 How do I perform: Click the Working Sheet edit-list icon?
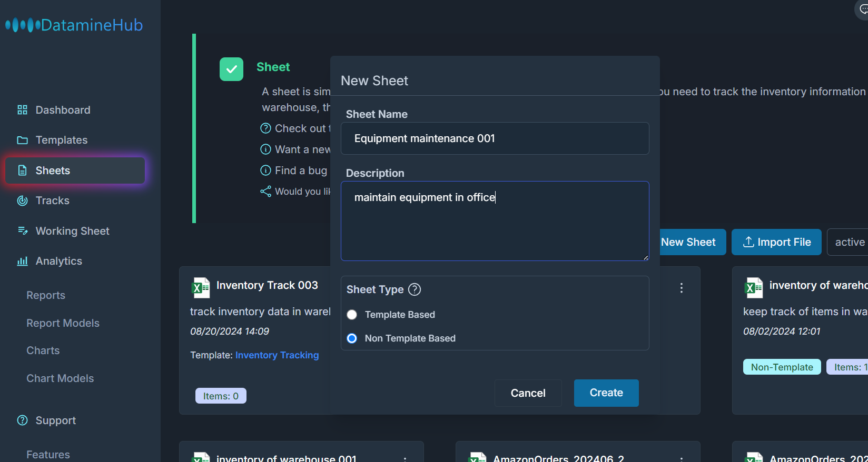click(x=22, y=231)
